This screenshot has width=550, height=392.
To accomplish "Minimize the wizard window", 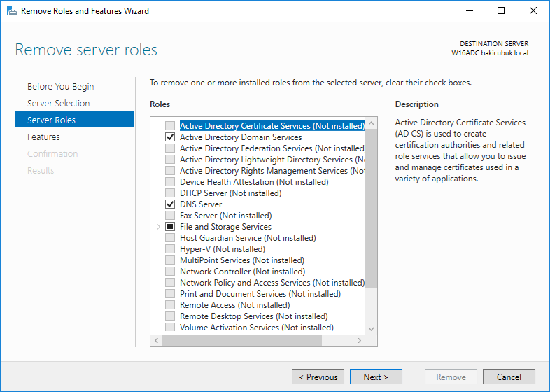I will click(x=470, y=11).
